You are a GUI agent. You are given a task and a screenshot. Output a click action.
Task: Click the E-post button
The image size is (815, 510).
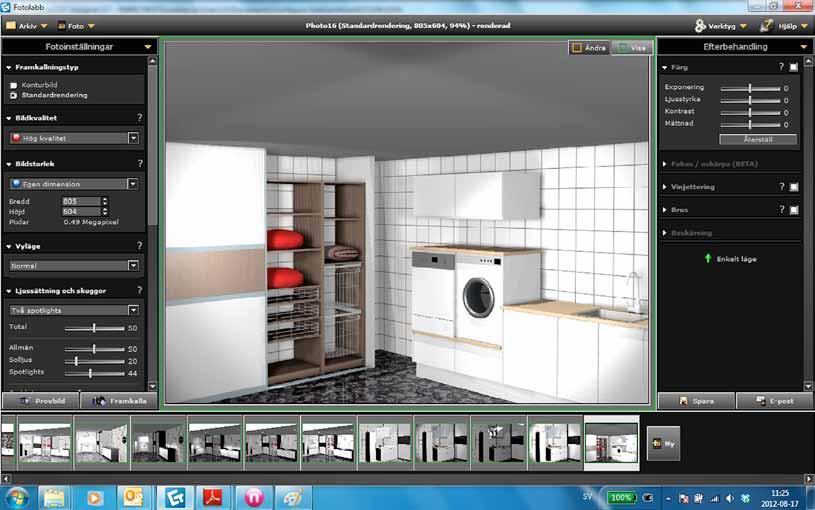(774, 401)
